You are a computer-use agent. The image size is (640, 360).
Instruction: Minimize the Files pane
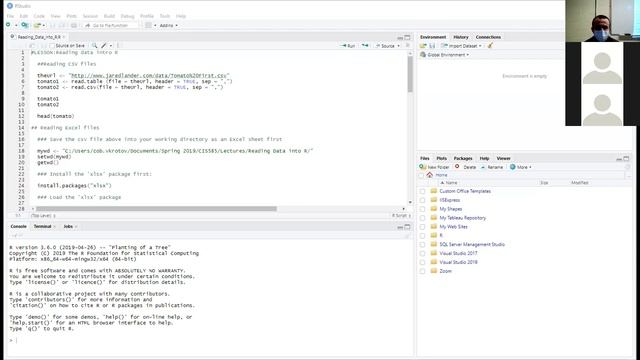pyautogui.click(x=619, y=159)
